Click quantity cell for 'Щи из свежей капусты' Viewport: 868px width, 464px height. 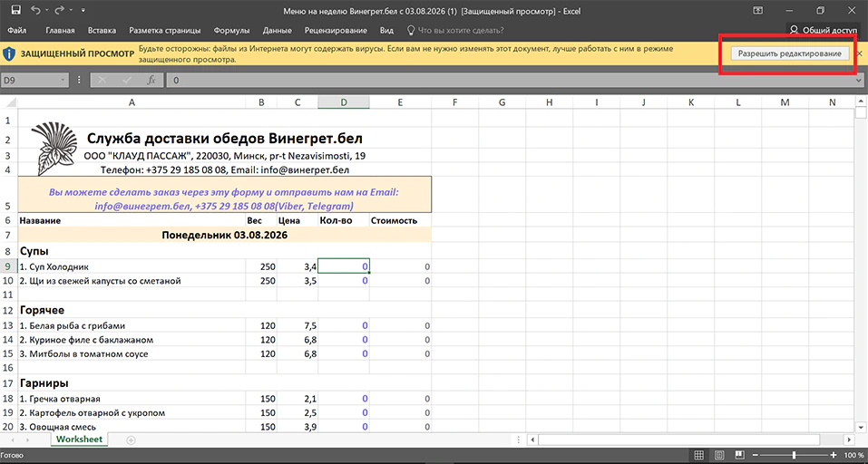(x=344, y=281)
